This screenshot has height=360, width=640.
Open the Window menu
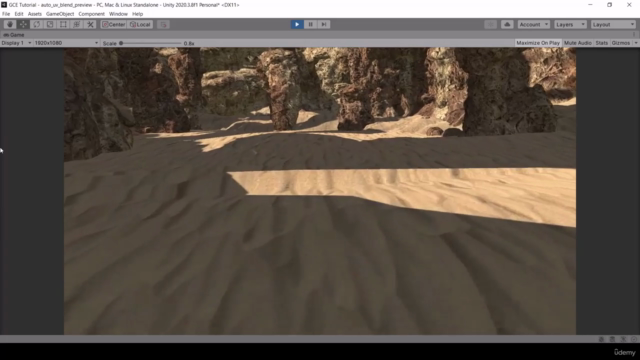tap(118, 14)
